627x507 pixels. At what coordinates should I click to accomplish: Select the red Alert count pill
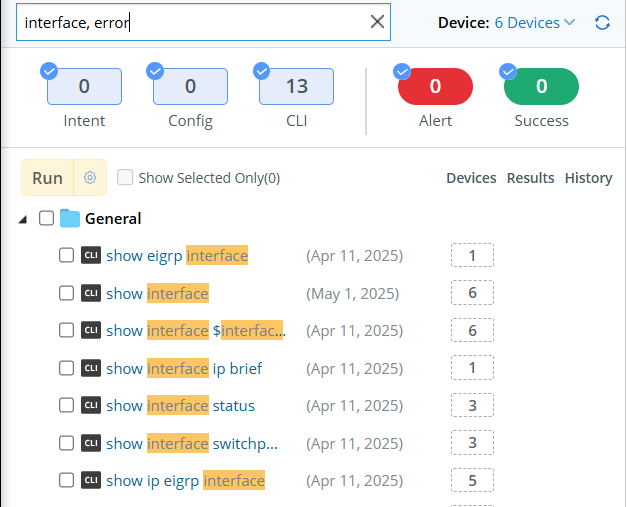tap(435, 87)
